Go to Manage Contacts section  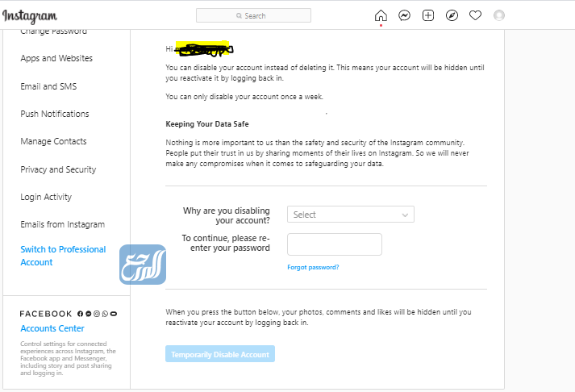[x=53, y=141]
